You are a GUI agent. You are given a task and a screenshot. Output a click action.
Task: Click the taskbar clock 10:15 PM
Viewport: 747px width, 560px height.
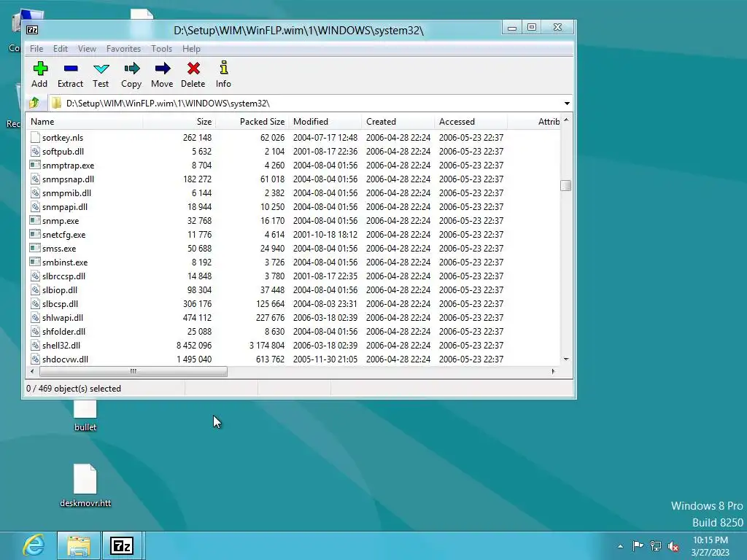(711, 540)
